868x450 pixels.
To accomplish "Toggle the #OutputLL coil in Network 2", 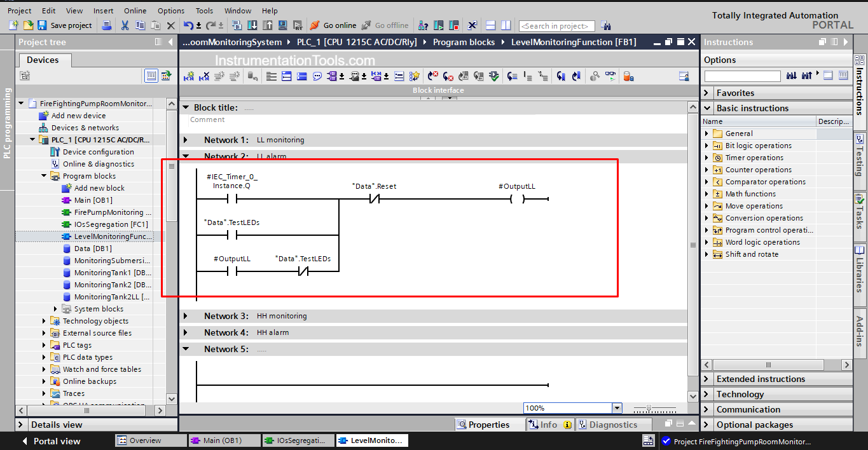I will click(x=517, y=199).
